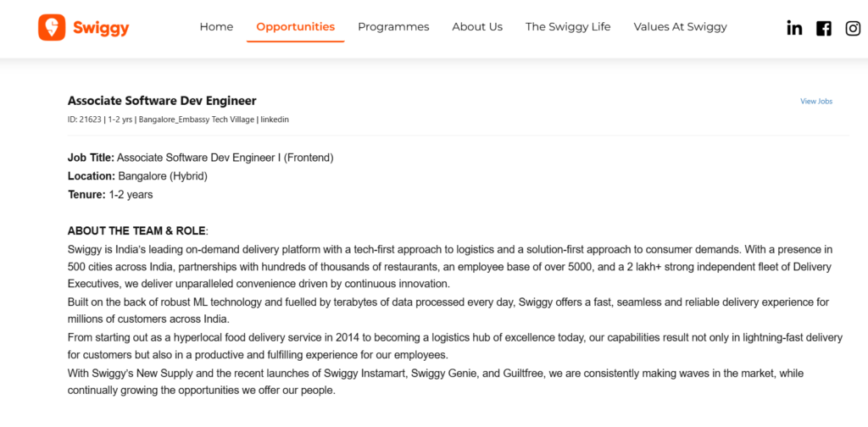Click the paragraph about robust ML technology
The image size is (868, 427).
point(448,311)
